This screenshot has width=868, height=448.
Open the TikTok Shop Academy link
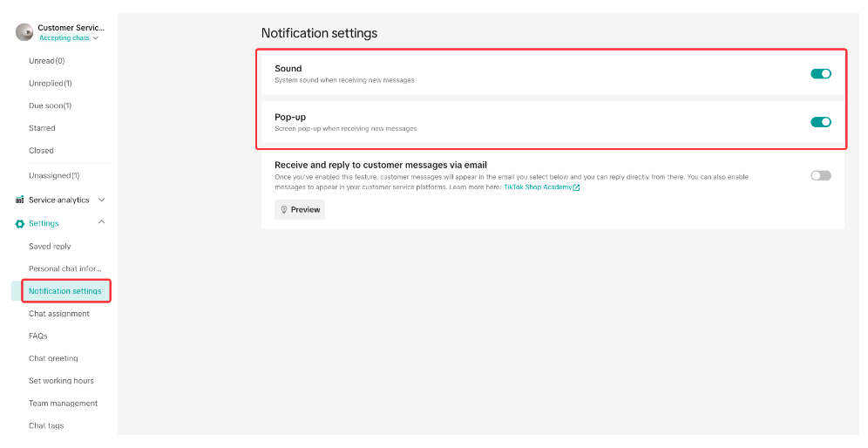[x=537, y=187]
